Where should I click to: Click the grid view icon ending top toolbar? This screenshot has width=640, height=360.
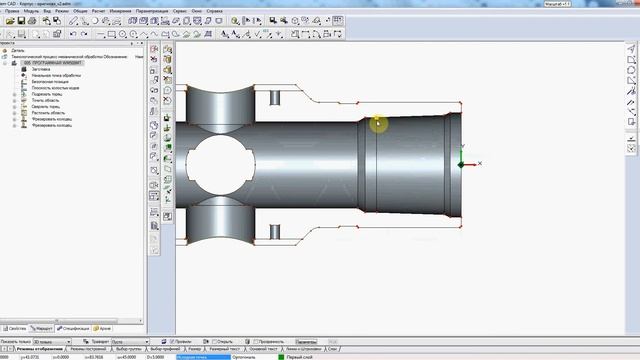pos(338,21)
